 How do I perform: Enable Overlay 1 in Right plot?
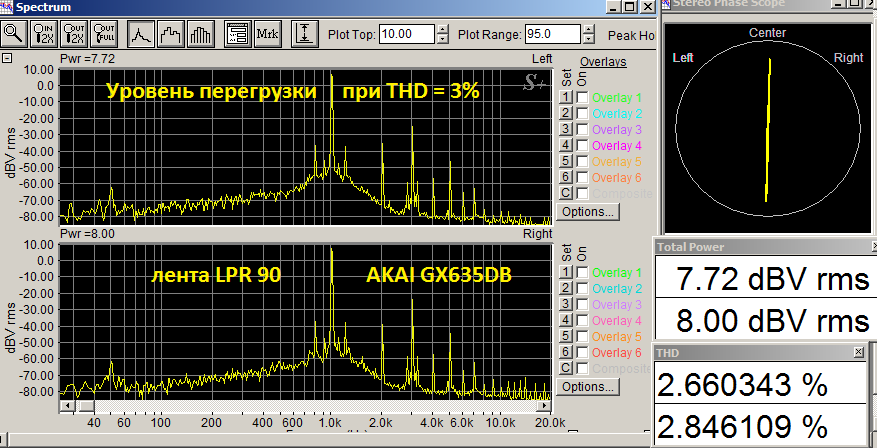coord(583,272)
